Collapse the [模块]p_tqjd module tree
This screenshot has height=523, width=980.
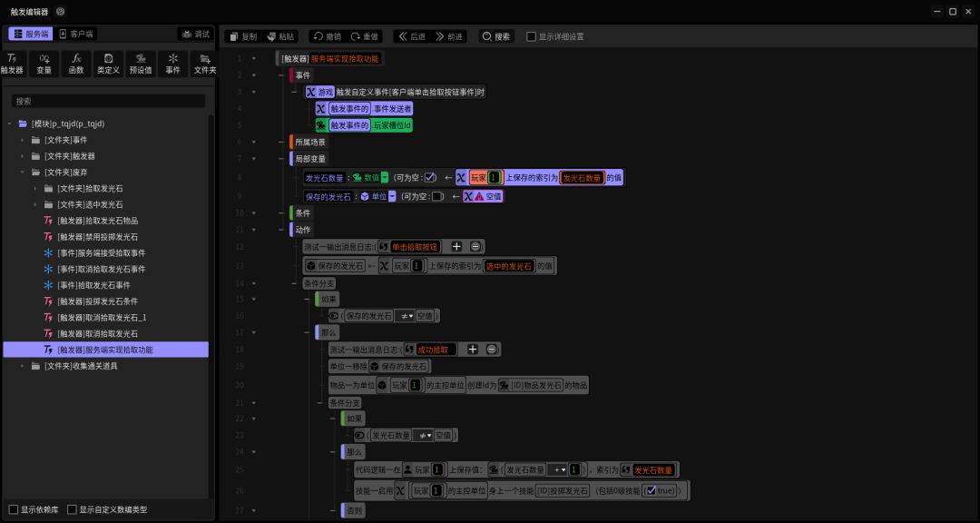pyautogui.click(x=9, y=123)
